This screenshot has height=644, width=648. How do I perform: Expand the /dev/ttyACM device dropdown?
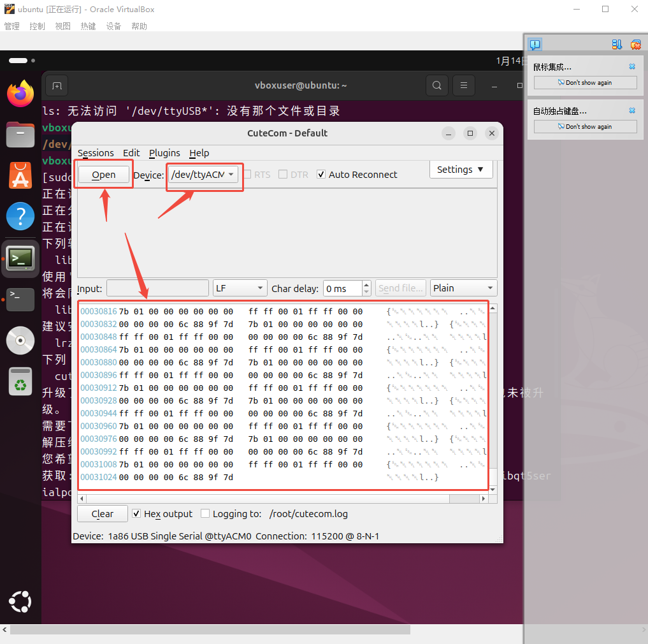[x=203, y=175]
